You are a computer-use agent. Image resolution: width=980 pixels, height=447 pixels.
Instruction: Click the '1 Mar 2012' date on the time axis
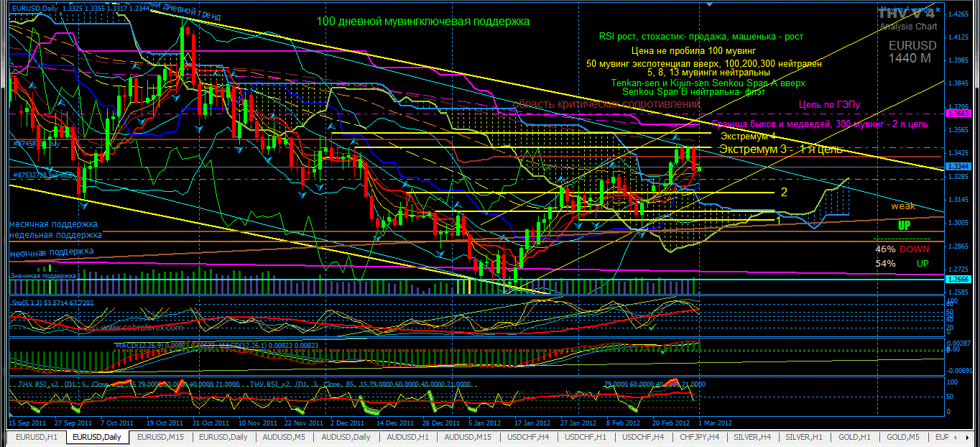click(716, 423)
